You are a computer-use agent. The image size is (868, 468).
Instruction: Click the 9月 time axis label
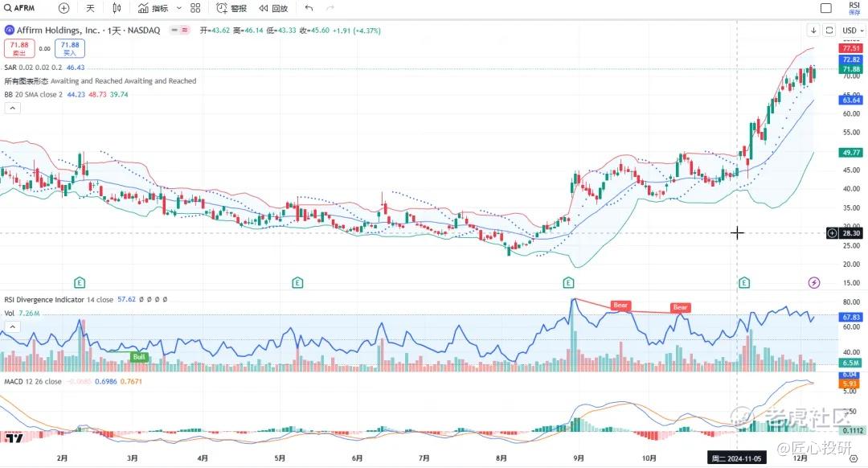tap(579, 458)
